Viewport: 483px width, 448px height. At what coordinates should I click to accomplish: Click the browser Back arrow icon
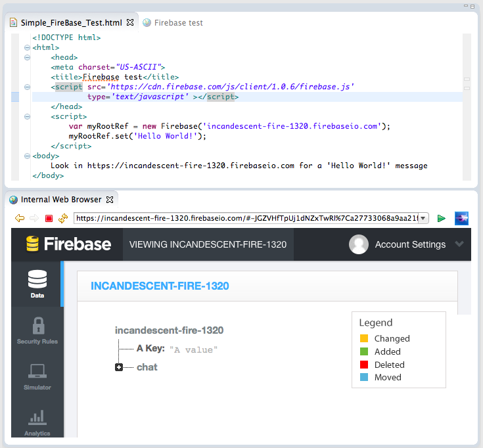tap(20, 218)
